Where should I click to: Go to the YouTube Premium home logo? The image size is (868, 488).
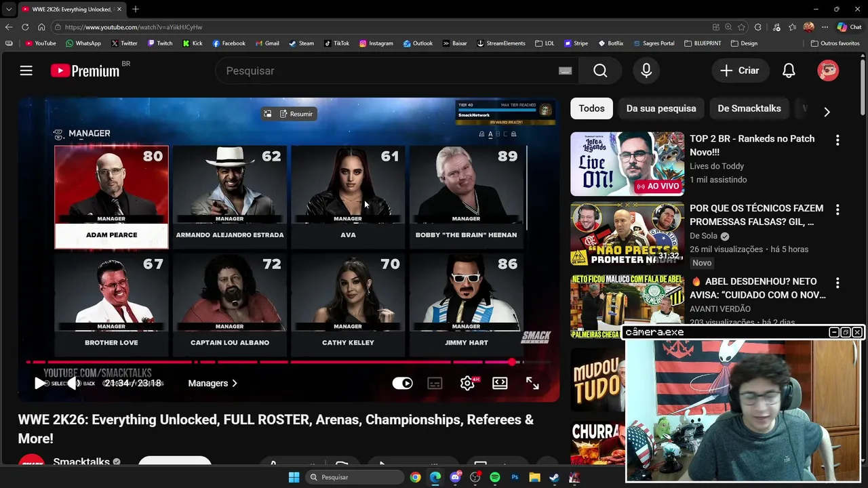[85, 70]
